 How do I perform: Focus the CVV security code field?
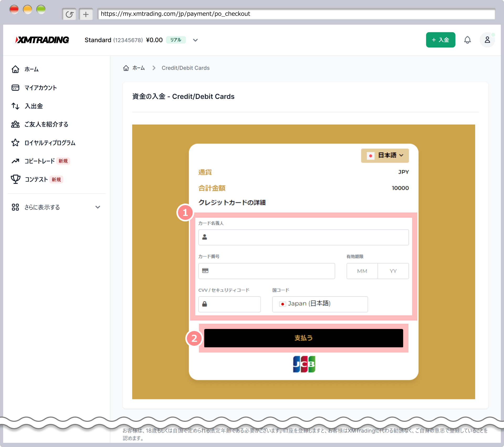click(x=229, y=304)
